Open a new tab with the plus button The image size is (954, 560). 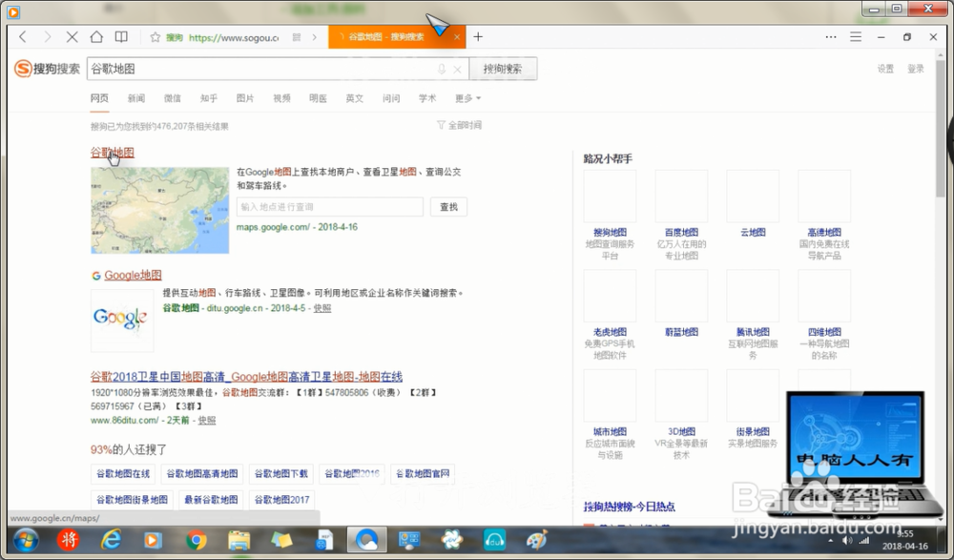point(478,37)
